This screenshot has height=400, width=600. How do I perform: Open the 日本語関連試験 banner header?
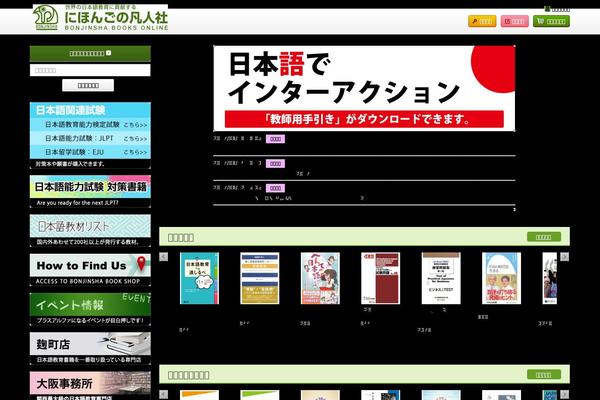tap(90, 110)
